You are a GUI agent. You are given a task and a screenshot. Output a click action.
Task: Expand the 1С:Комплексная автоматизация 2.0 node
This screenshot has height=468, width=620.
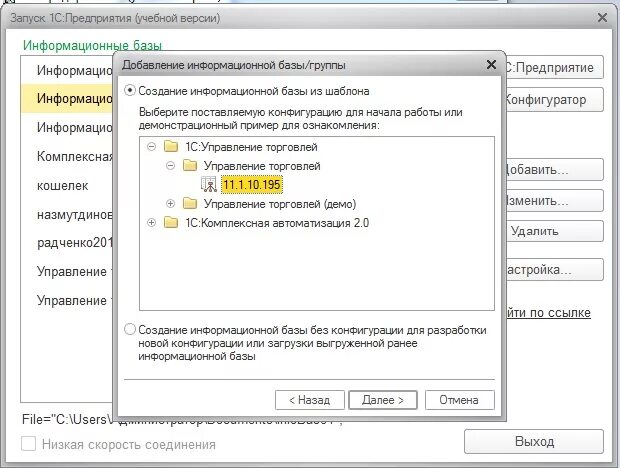pyautogui.click(x=151, y=223)
